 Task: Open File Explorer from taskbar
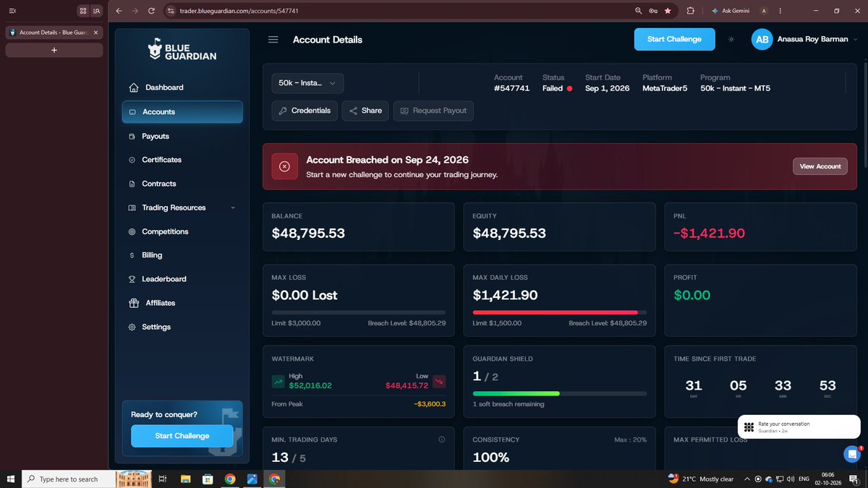185,479
